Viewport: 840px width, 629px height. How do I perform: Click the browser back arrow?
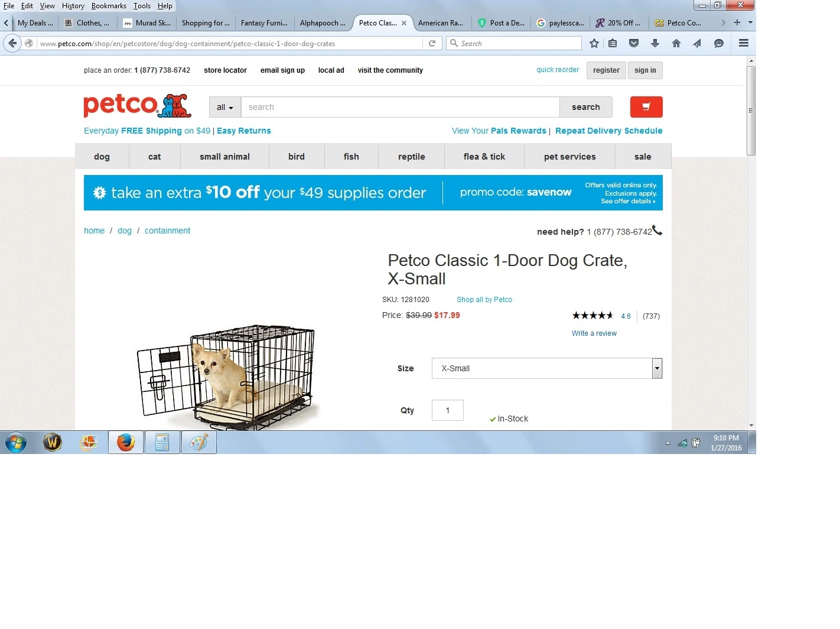pyautogui.click(x=12, y=43)
